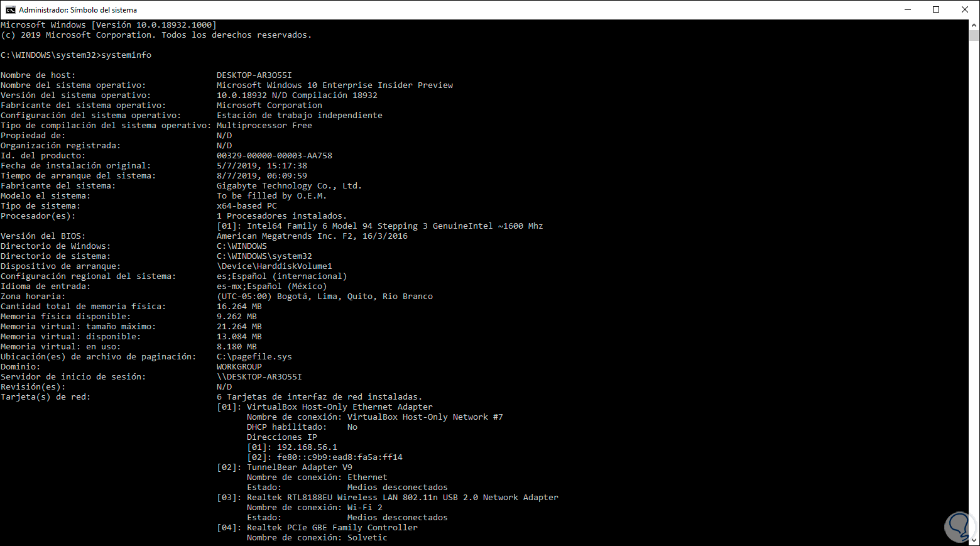Click the typed 'systeminfo' command
The height and width of the screenshot is (546, 980).
(126, 55)
